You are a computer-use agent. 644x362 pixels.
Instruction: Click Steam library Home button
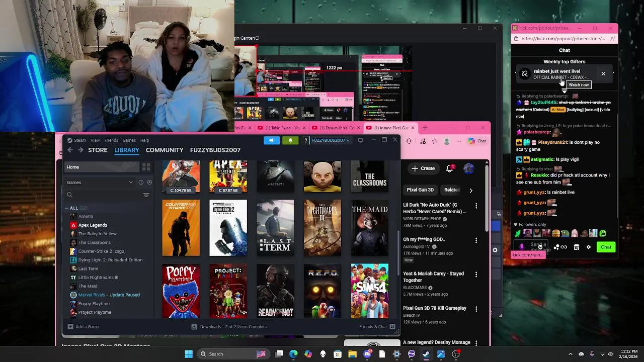[x=102, y=167]
